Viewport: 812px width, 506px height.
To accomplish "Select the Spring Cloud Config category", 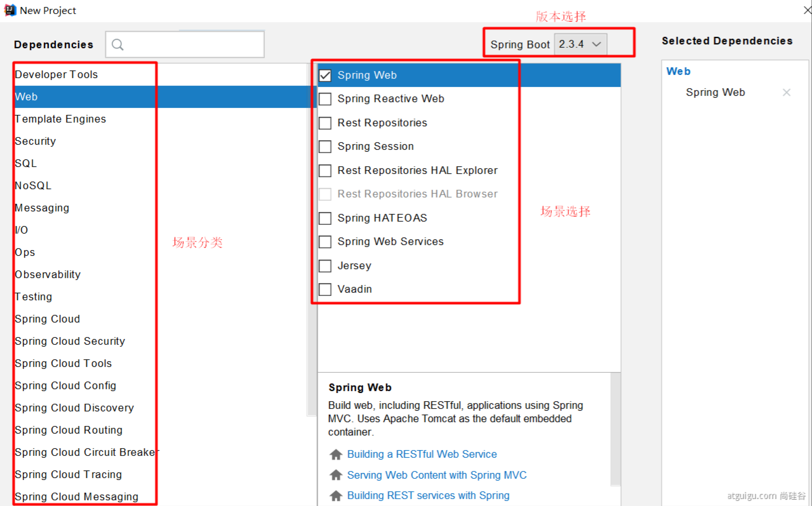I will (x=160, y=386).
